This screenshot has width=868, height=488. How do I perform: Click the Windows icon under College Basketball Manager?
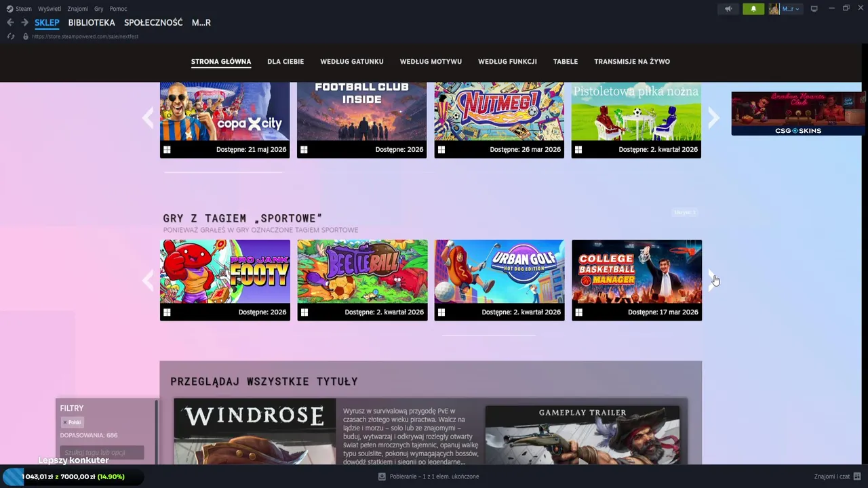(578, 312)
